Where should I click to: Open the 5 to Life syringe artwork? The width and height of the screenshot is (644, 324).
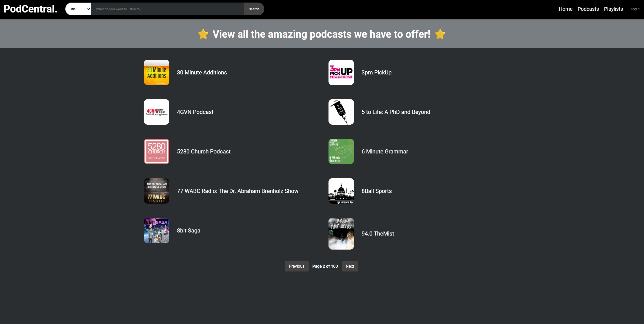coord(341,112)
